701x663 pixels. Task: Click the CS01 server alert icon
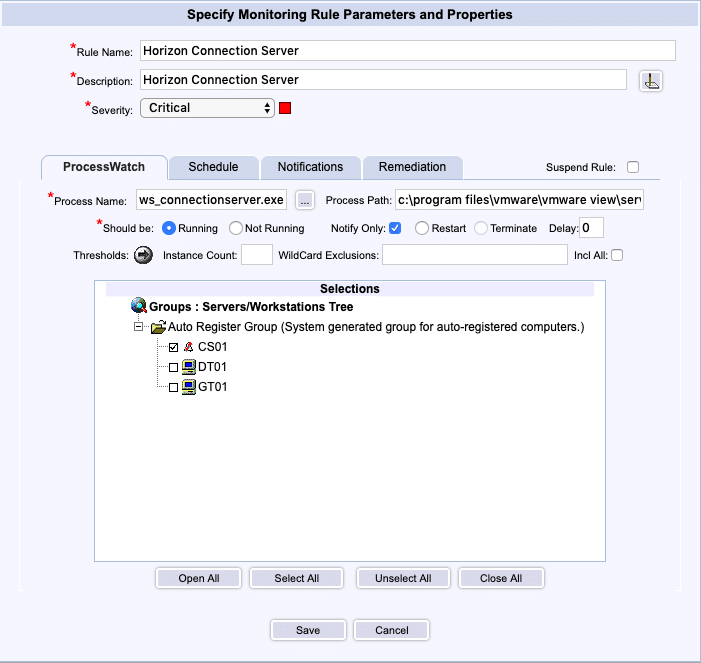point(188,347)
